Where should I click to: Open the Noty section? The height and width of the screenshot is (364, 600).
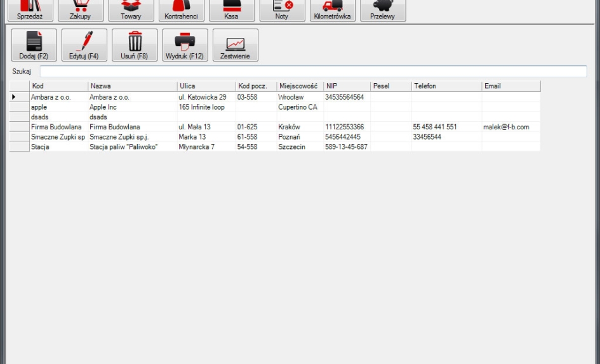(282, 10)
